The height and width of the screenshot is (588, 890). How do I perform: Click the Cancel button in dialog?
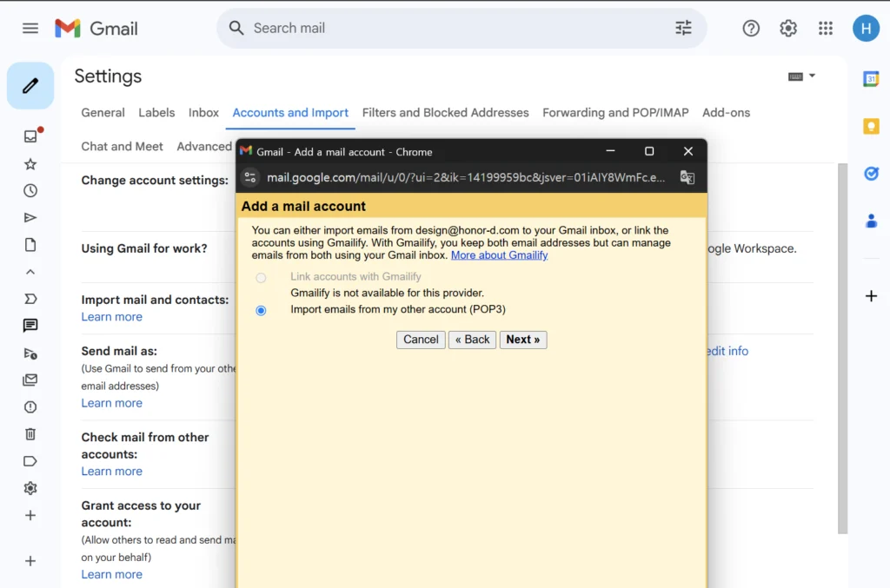point(421,340)
